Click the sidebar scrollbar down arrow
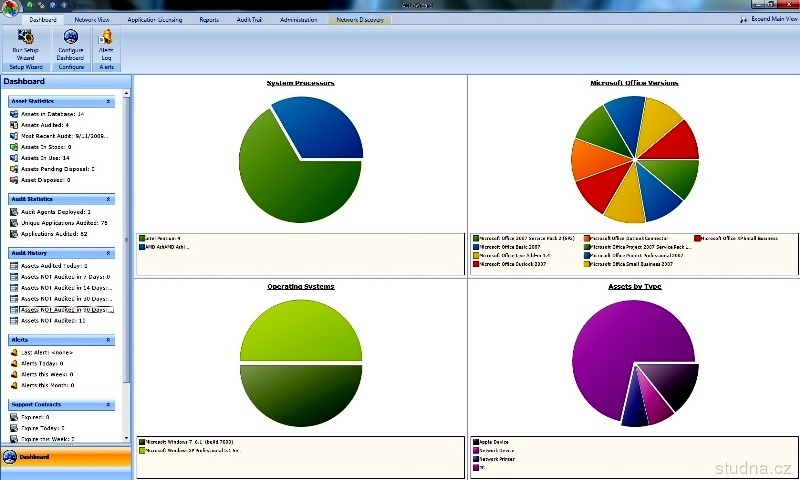The width and height of the screenshot is (800, 480). point(126,438)
